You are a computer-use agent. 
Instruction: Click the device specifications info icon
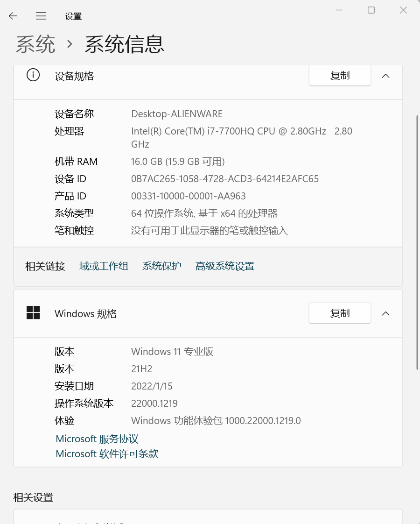33,75
